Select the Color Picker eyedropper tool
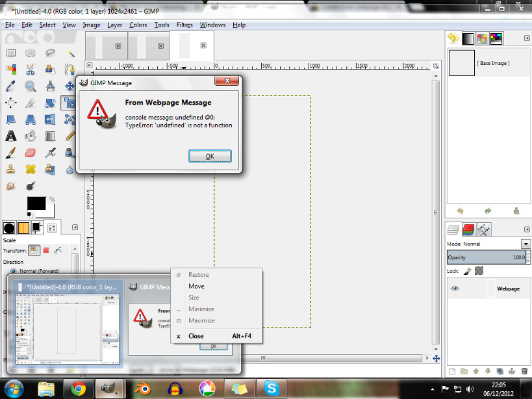532x399 pixels. click(x=11, y=86)
